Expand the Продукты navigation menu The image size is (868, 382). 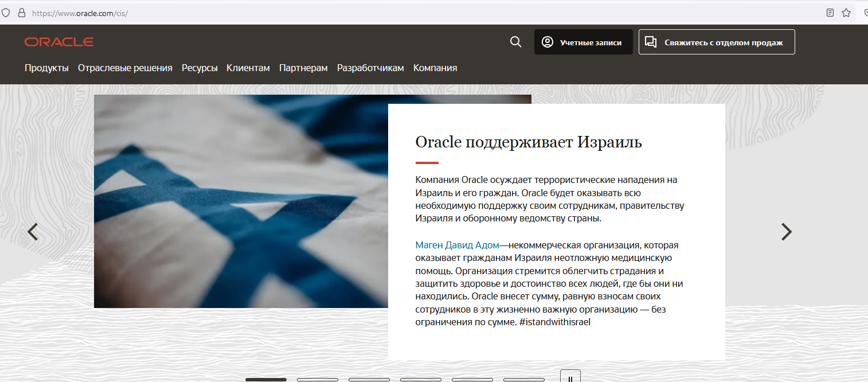46,68
